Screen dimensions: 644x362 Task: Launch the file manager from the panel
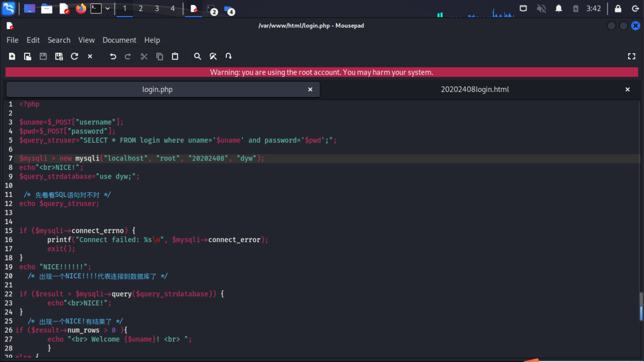[x=47, y=9]
